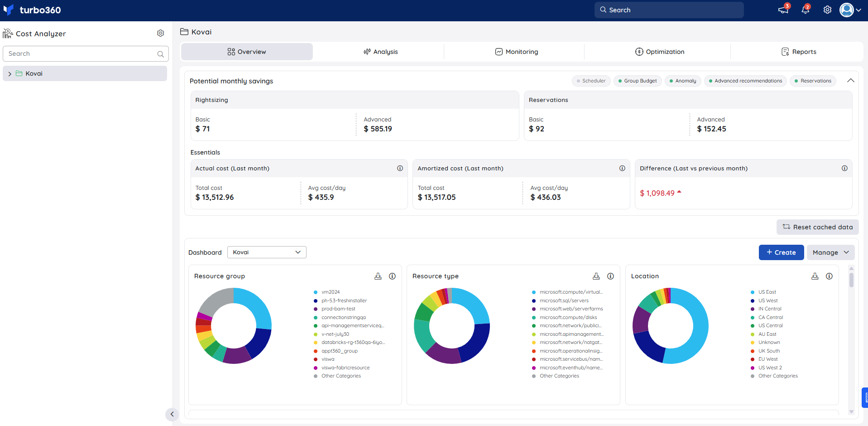Download the Resource type chart

click(596, 276)
